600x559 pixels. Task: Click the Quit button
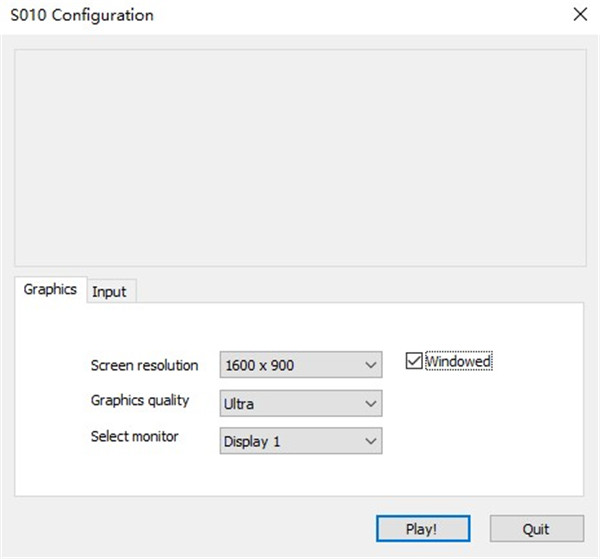pos(536,527)
